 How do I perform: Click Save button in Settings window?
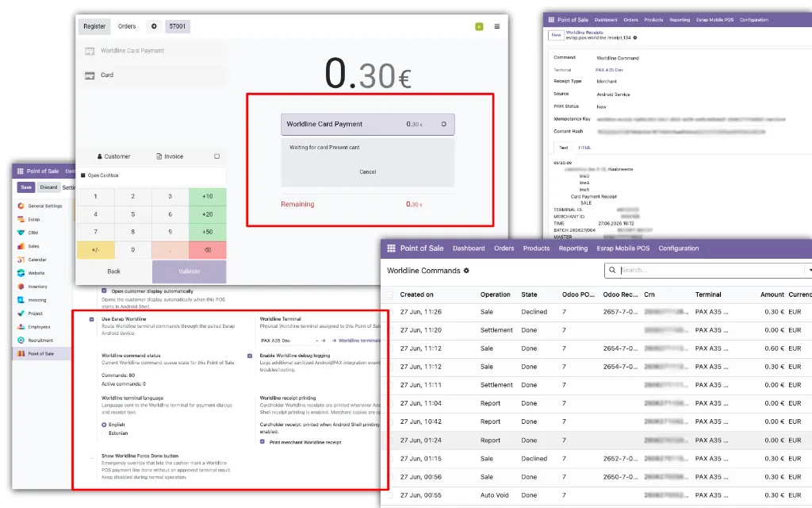pos(26,187)
